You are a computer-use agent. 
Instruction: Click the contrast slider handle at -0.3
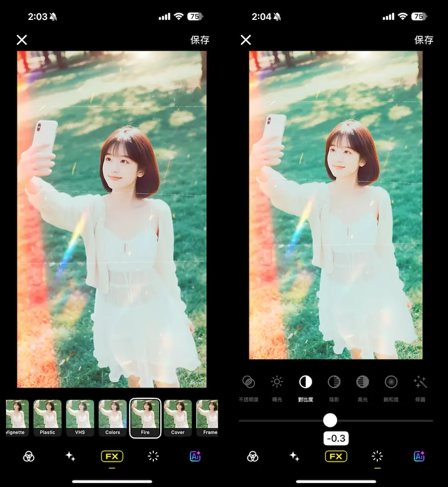[x=330, y=420]
